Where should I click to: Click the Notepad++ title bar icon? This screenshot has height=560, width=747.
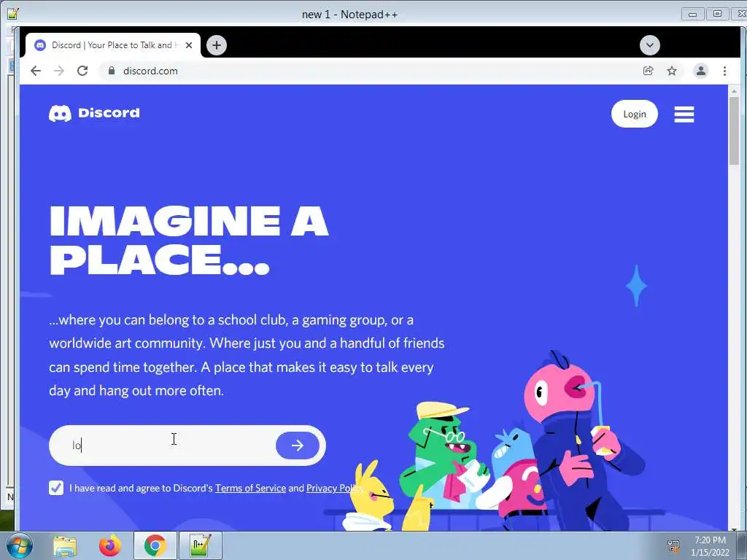tap(13, 14)
